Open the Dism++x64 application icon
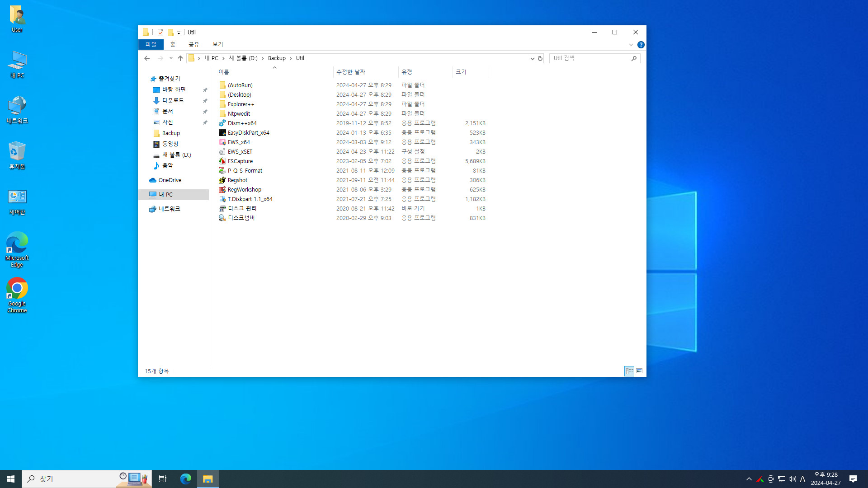 coord(222,123)
